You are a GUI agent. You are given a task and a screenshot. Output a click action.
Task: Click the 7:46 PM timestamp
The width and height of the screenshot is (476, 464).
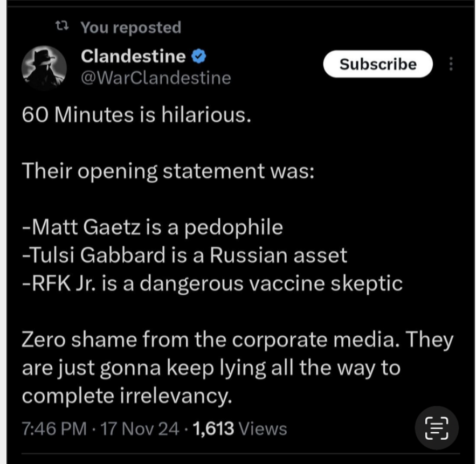point(54,429)
